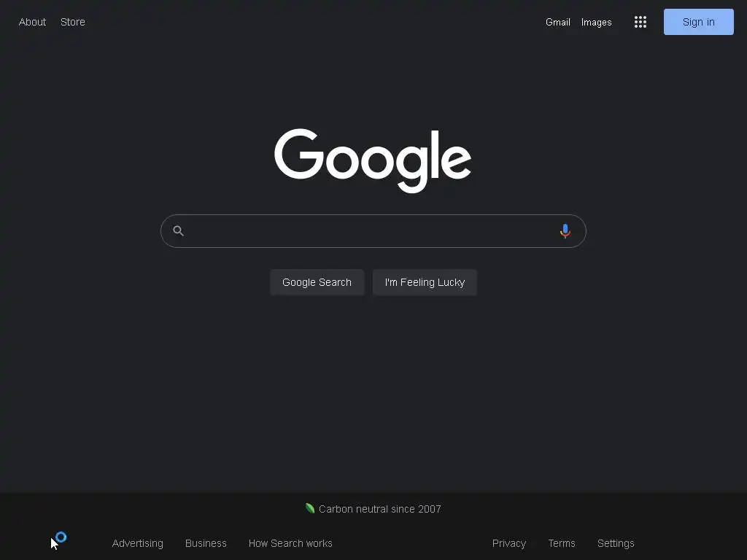Open the Advertising footer link
Screen dimensions: 747x560
point(138,543)
